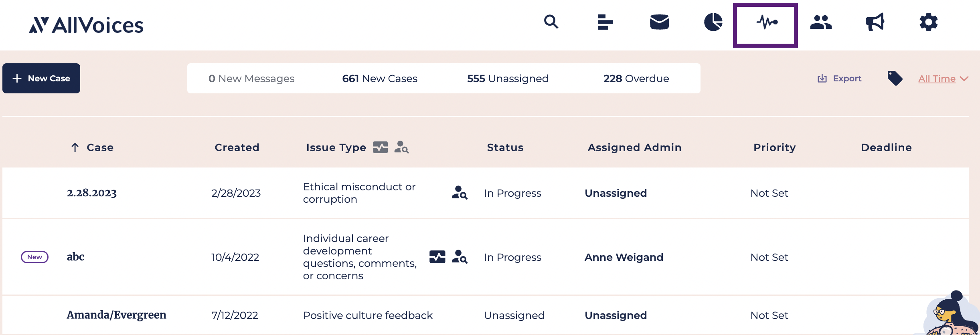Open the people group icon
This screenshot has height=335, width=980.
[x=821, y=22]
